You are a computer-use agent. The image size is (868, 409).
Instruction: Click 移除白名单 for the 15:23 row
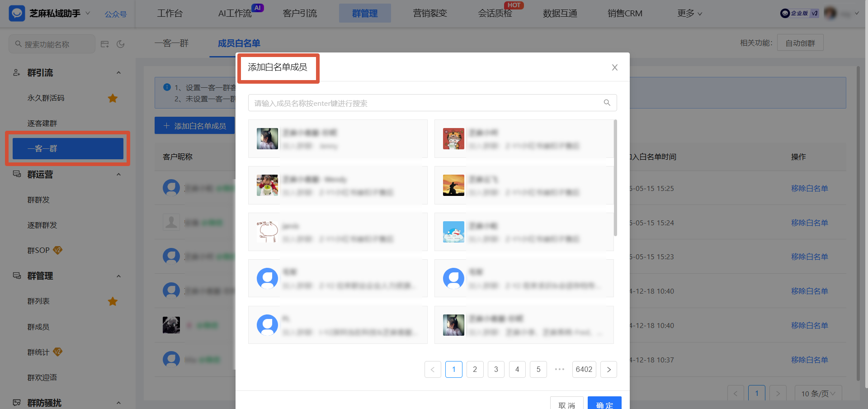tap(810, 257)
